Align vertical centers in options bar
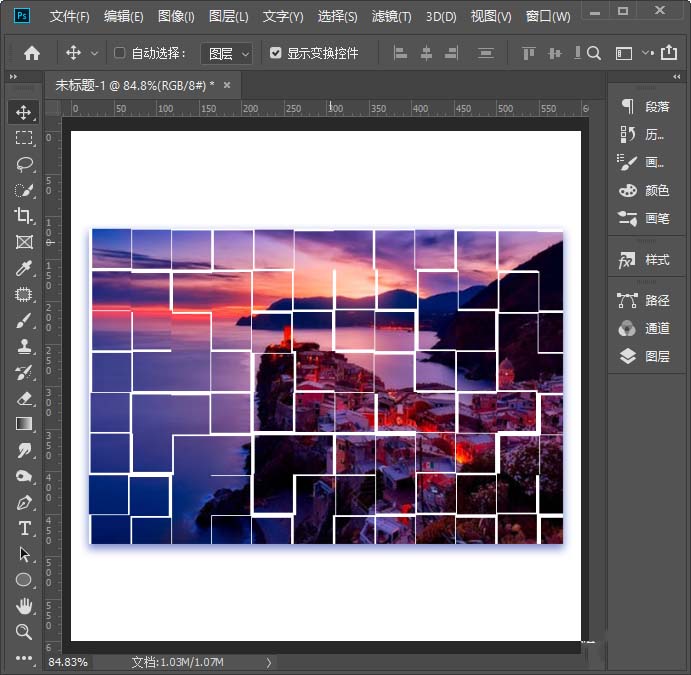Image resolution: width=691 pixels, height=675 pixels. coord(554,53)
